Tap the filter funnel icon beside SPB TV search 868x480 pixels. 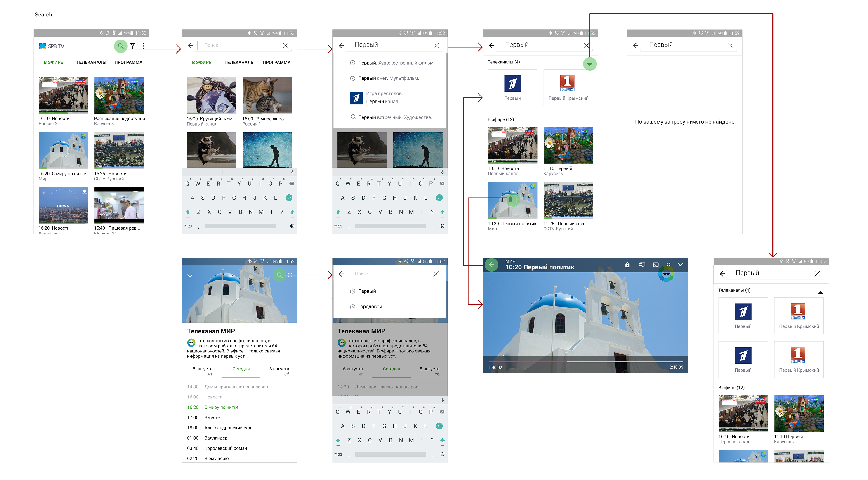[133, 46]
